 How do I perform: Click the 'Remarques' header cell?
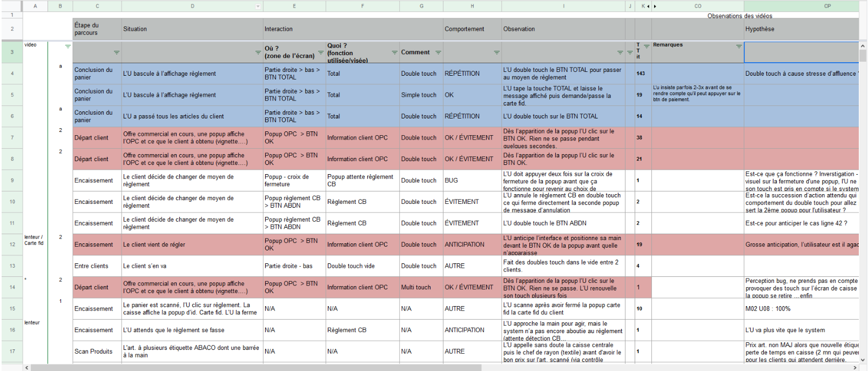point(698,52)
